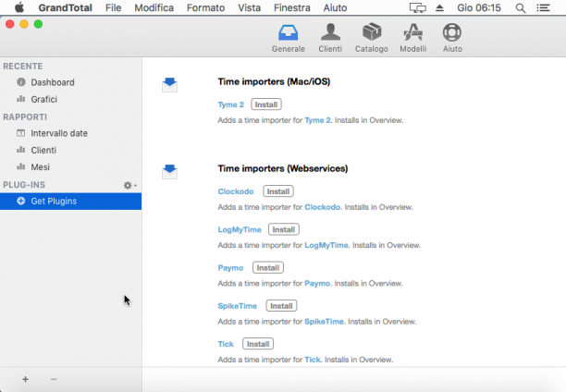
Task: Open the Catalogo toolbar section
Action: point(372,38)
